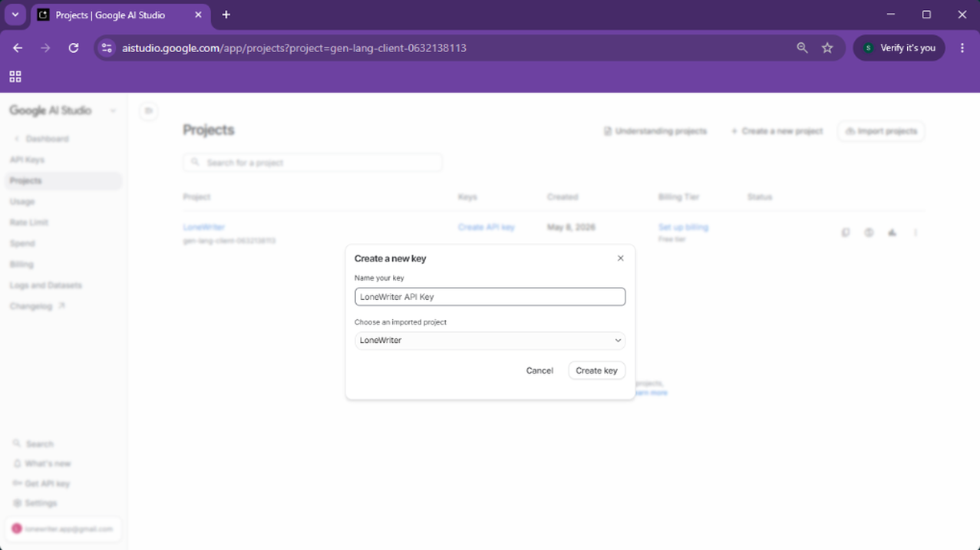Click the browser forward arrow

click(45, 48)
